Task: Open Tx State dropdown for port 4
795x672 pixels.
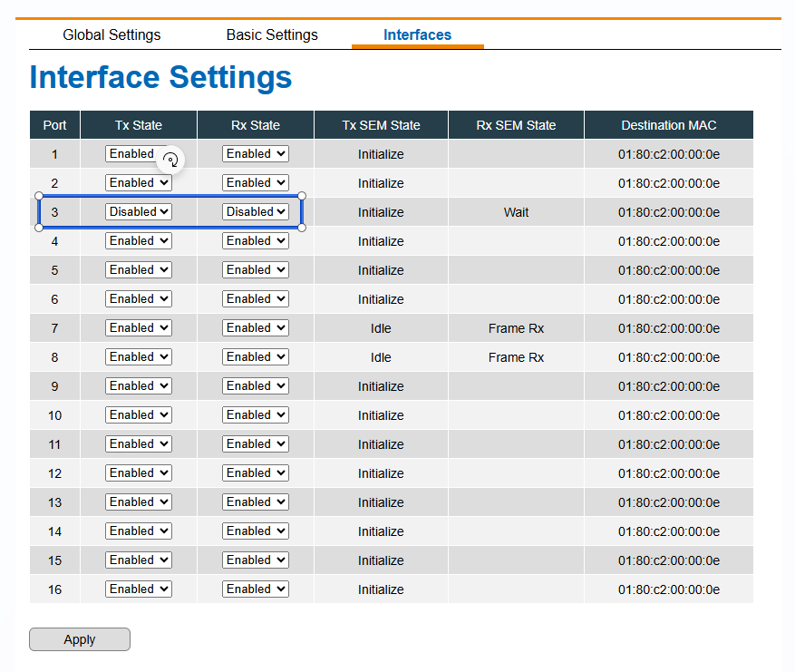Action: pos(139,240)
